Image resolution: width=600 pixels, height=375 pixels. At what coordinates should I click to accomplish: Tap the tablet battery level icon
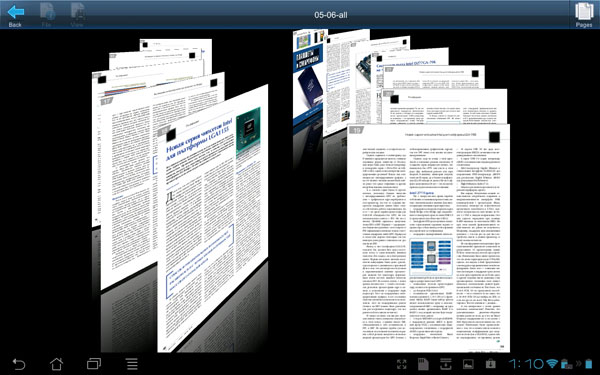(588, 363)
